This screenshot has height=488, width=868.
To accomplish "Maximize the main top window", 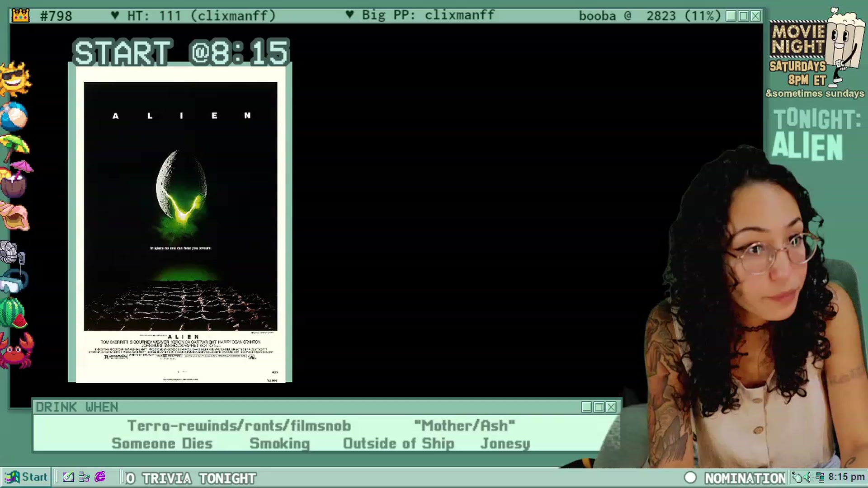I will pyautogui.click(x=744, y=16).
